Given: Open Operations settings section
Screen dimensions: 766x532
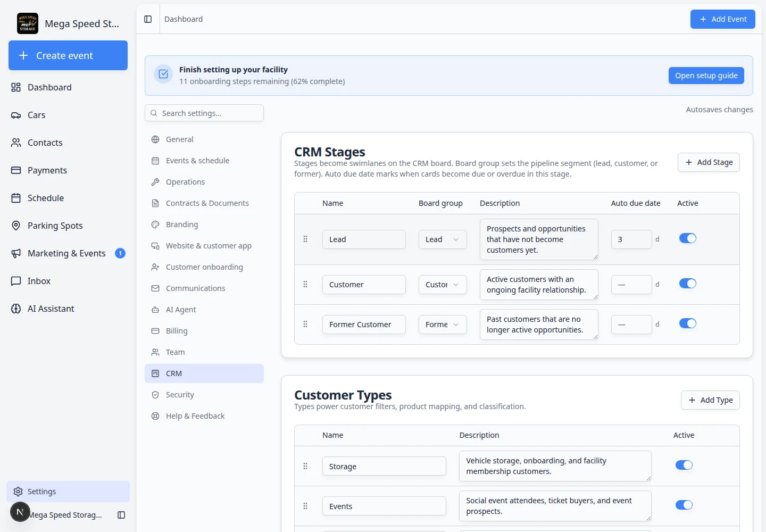Looking at the screenshot, I should (204, 182).
